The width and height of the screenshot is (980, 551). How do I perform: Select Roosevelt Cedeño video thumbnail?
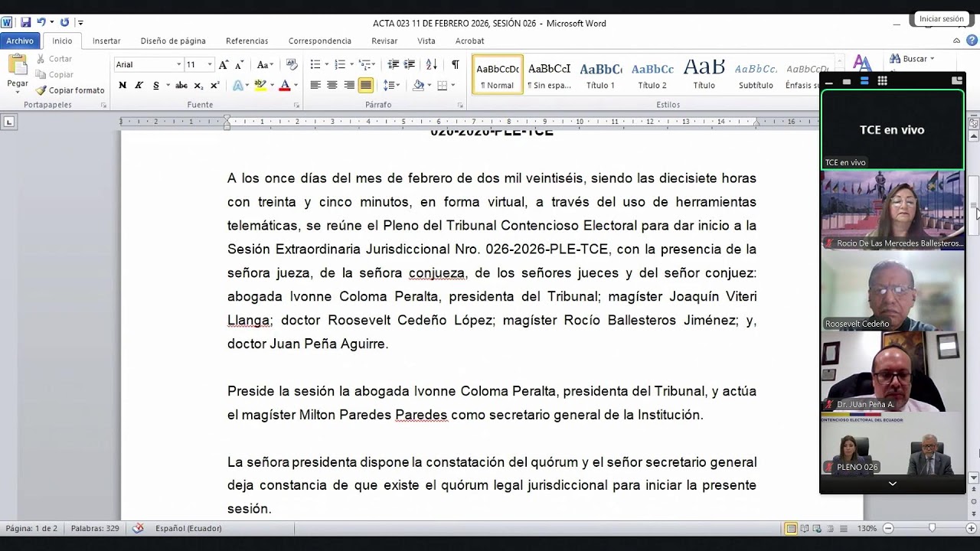click(x=893, y=291)
